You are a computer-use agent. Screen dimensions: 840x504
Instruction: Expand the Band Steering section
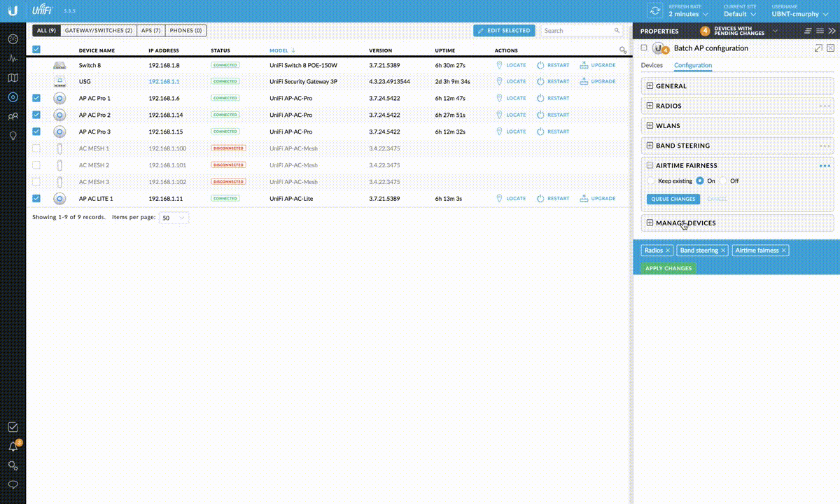(x=650, y=146)
